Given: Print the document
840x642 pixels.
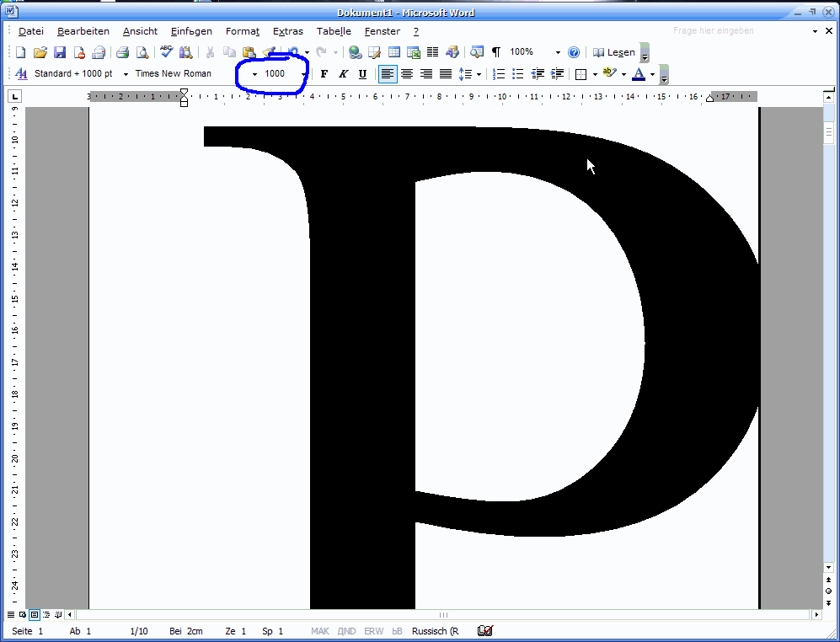Looking at the screenshot, I should pos(123,52).
